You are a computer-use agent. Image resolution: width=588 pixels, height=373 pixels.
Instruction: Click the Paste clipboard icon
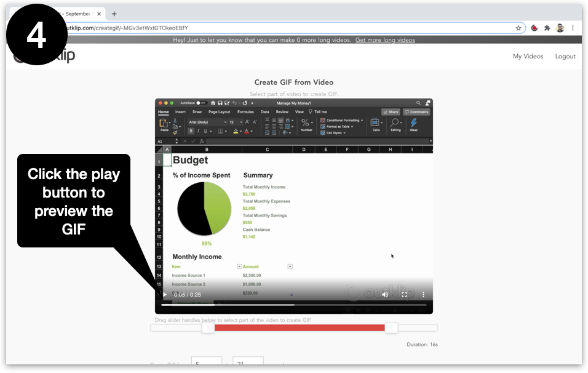tap(164, 124)
